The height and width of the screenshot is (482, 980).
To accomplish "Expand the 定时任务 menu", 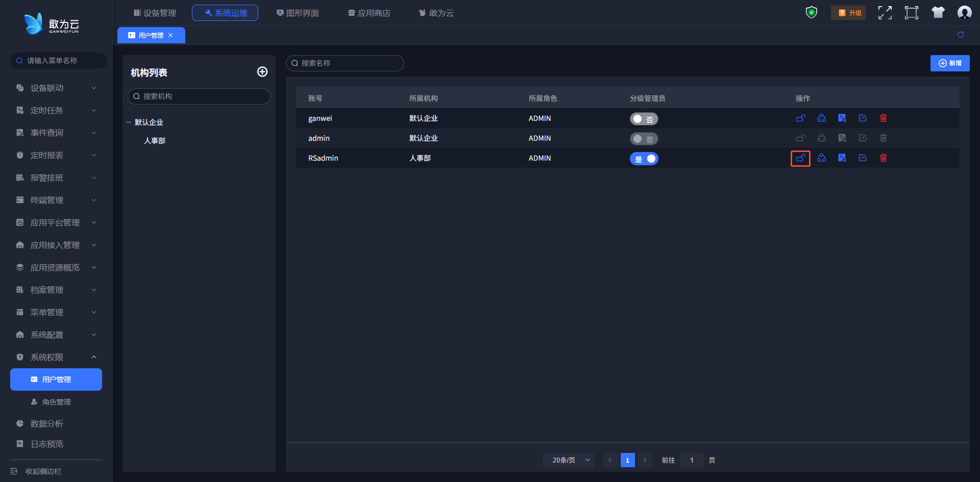I will click(x=56, y=111).
